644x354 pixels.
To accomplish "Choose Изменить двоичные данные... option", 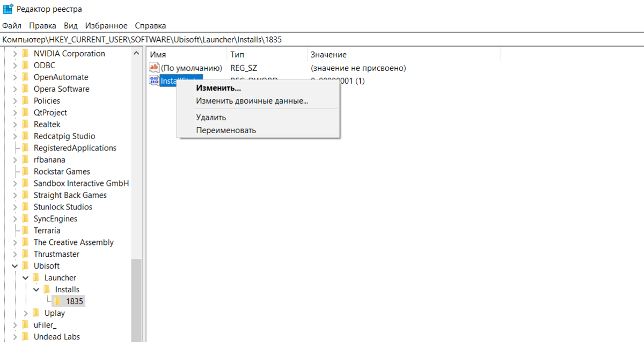I will (x=252, y=100).
